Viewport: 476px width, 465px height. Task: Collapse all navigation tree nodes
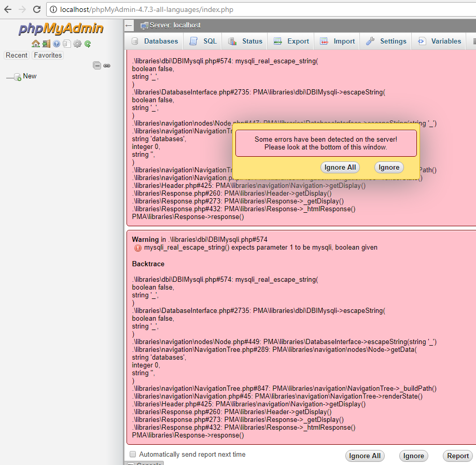coord(97,65)
